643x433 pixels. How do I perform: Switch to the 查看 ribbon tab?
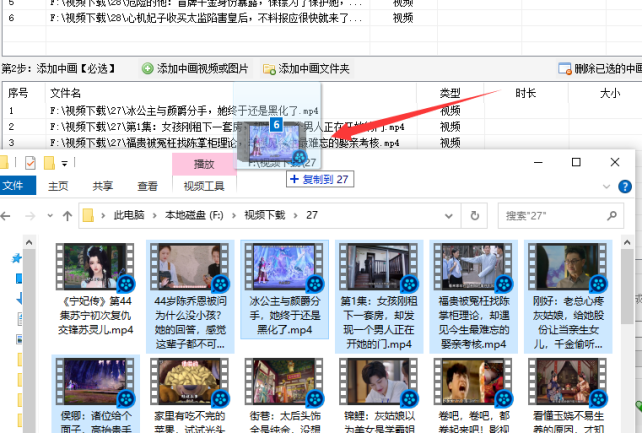(148, 186)
